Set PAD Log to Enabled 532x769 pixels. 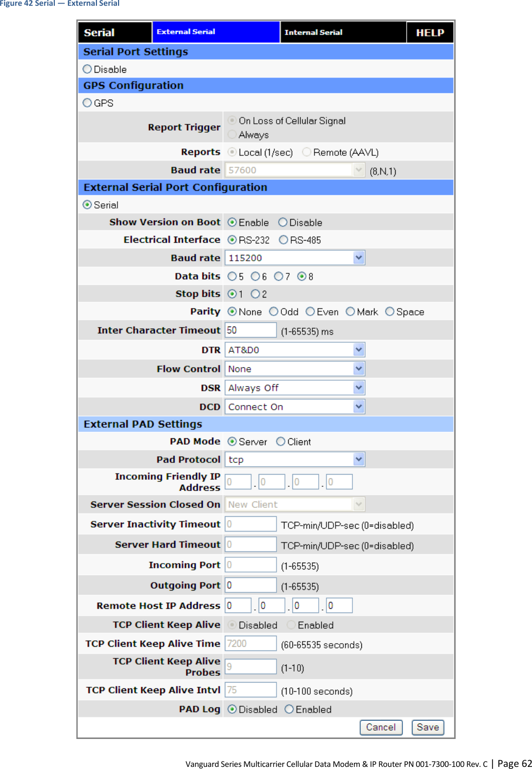tap(289, 709)
